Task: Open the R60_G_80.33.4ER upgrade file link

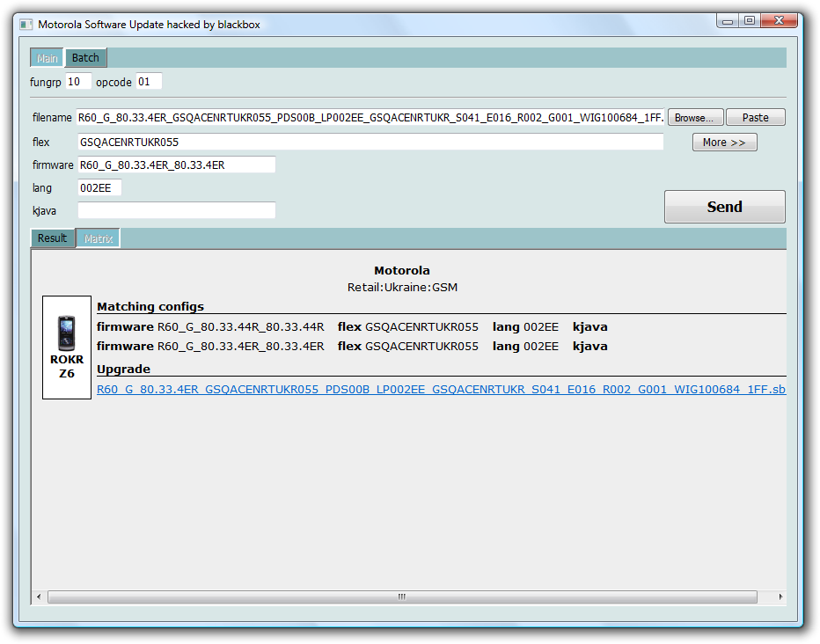Action: (441, 390)
